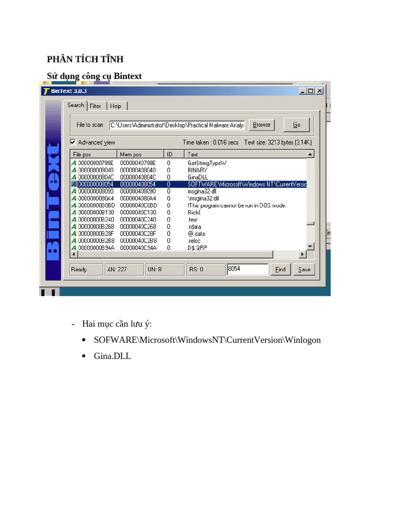Minimize the BinText window
This screenshot has width=399, height=532.
click(x=302, y=91)
